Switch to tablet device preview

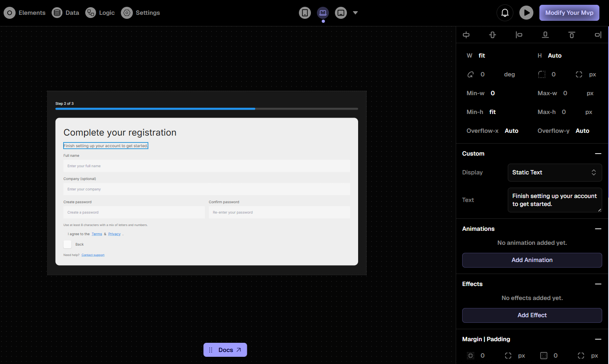pyautogui.click(x=341, y=13)
